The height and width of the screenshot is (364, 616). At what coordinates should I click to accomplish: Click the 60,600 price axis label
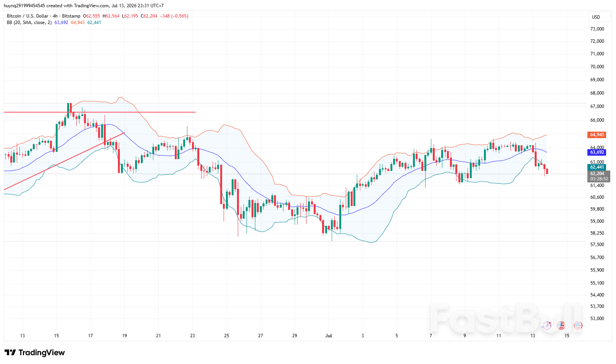597,197
